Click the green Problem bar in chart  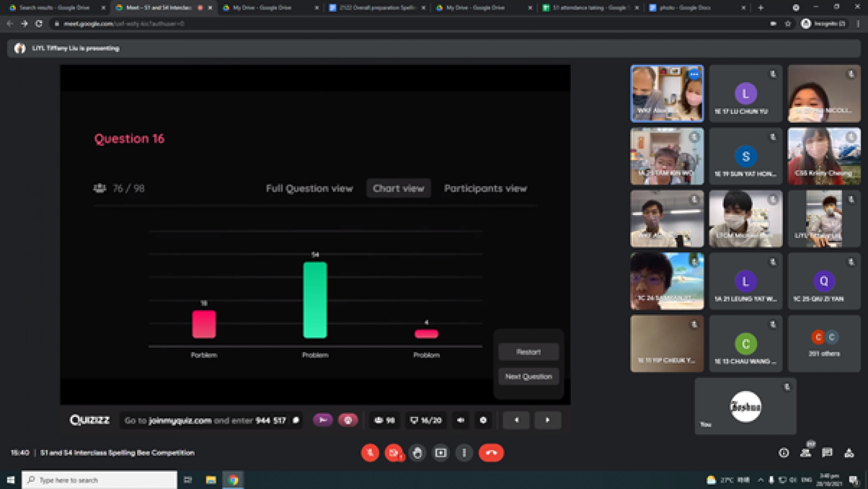pos(315,300)
